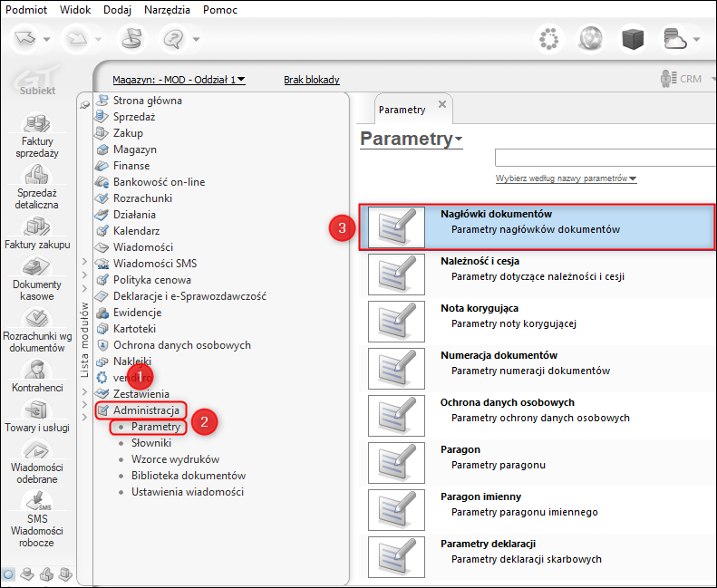Screen dimensions: 717x588
Task: Click the Nagłówki dokumentów parameter icon
Action: coord(396,227)
